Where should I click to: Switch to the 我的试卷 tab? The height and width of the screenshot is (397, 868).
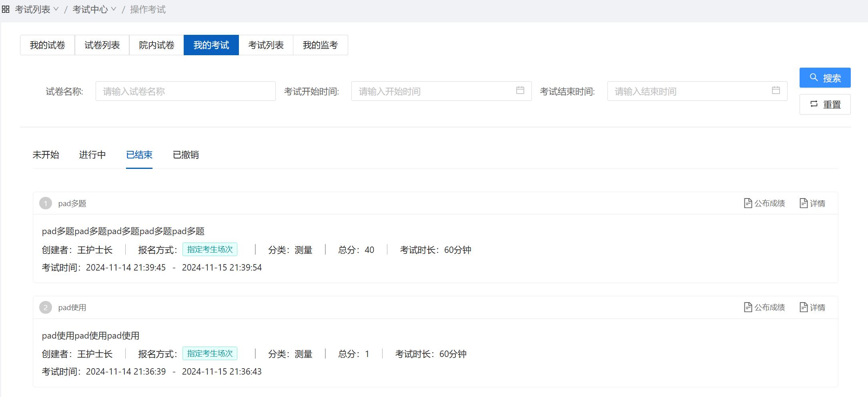[x=48, y=45]
